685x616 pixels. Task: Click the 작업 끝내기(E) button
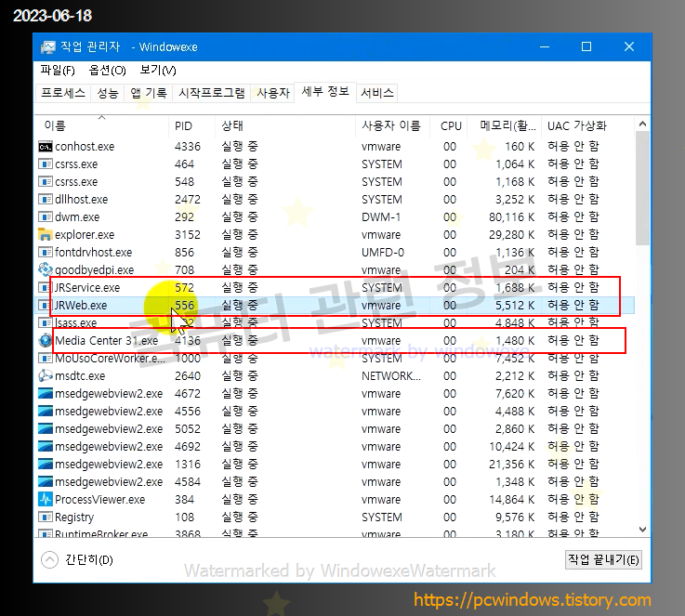coord(603,559)
